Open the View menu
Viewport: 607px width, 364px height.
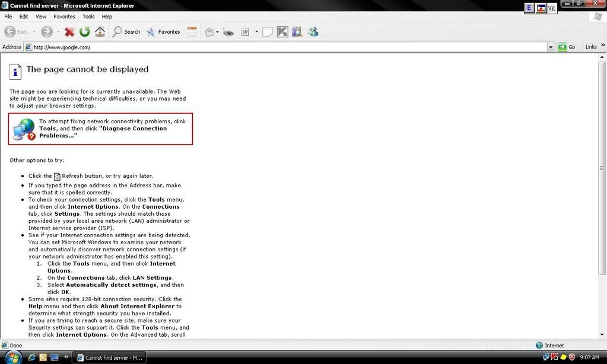pyautogui.click(x=41, y=17)
